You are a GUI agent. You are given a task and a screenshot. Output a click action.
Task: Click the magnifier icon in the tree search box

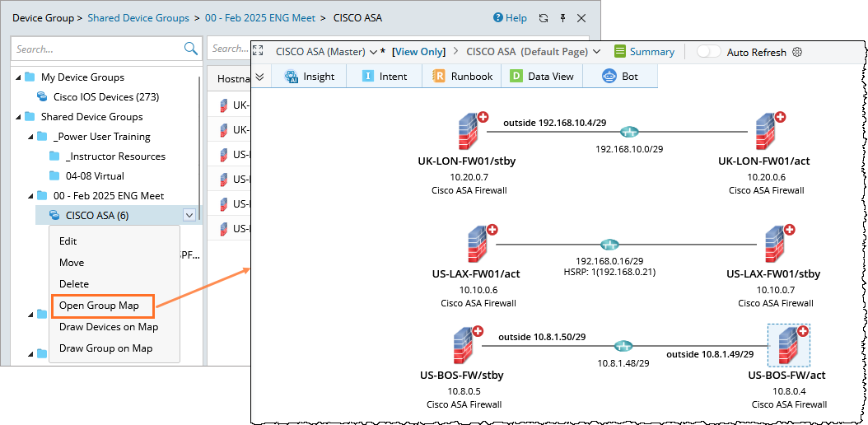pyautogui.click(x=190, y=49)
